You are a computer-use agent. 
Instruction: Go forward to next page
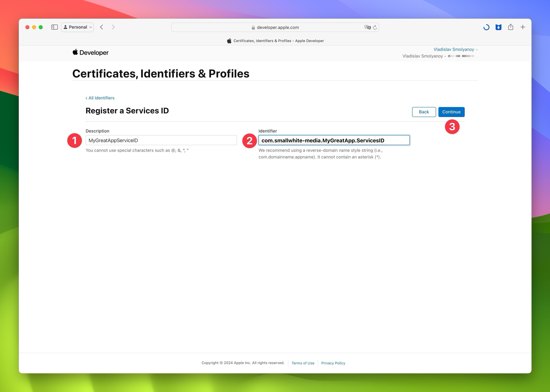tap(113, 27)
